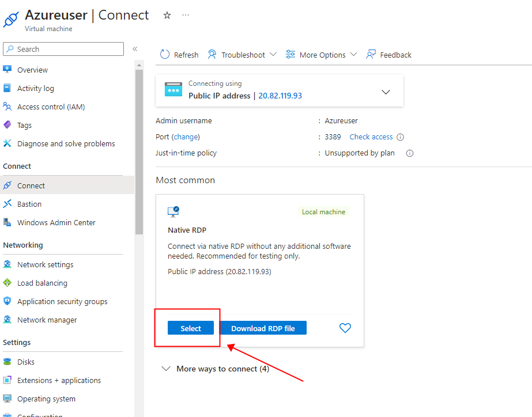This screenshot has width=532, height=417.
Task: Open Activity log from the sidebar
Action: [x=35, y=88]
